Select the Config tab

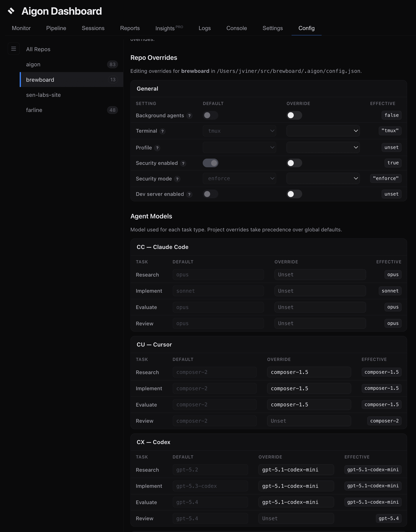306,28
